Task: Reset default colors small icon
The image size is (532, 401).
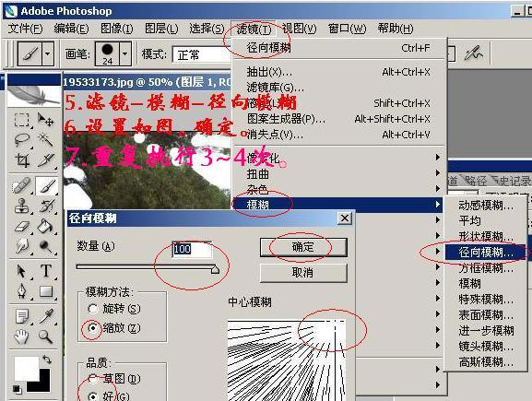Action: pos(17,389)
